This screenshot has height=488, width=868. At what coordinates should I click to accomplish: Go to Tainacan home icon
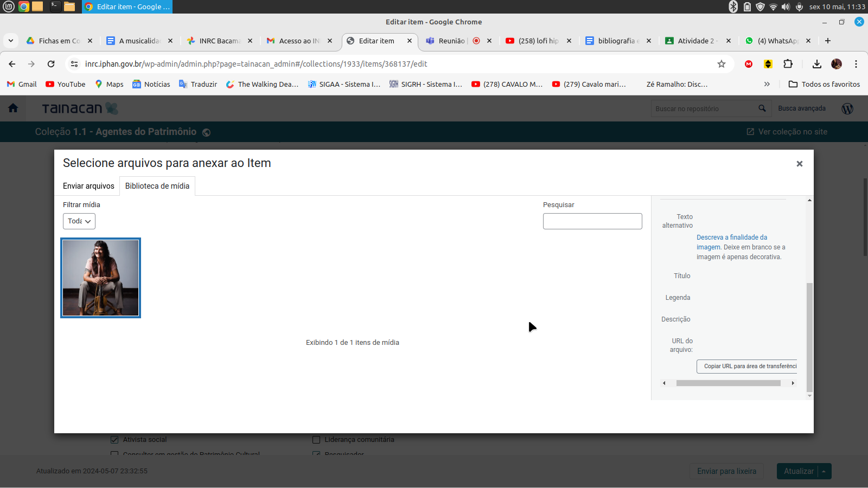13,108
